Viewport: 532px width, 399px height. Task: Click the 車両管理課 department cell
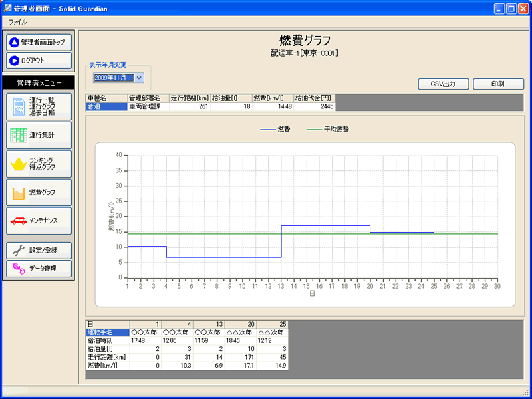click(x=148, y=106)
